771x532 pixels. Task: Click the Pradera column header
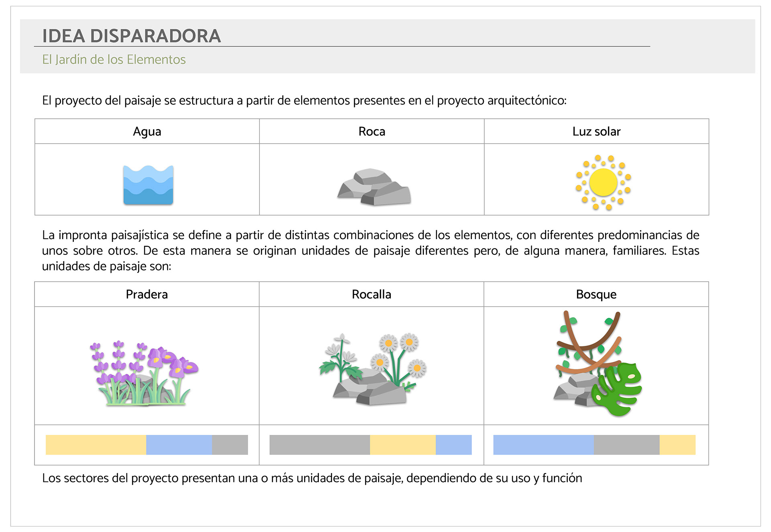(147, 294)
